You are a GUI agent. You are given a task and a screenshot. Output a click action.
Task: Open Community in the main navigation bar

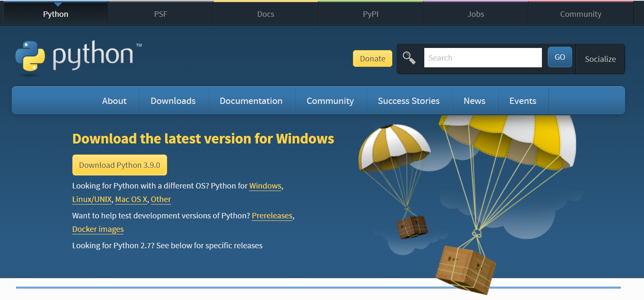[330, 101]
